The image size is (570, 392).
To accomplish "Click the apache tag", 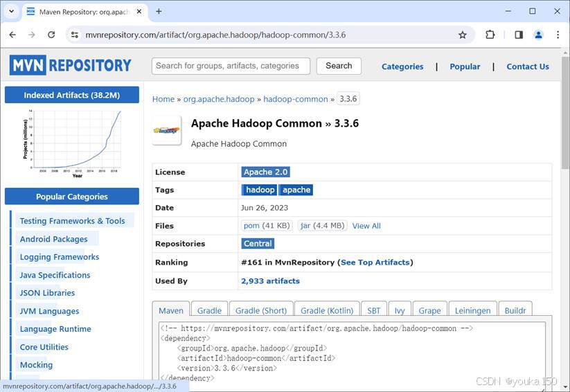I will [296, 190].
